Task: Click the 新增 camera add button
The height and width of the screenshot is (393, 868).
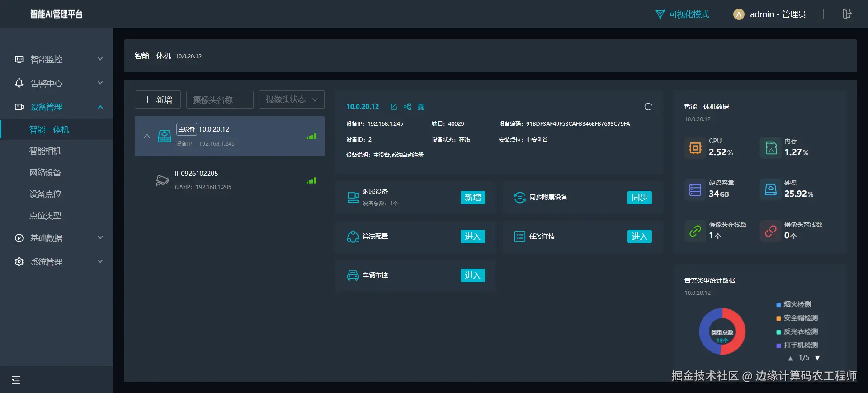Action: pyautogui.click(x=158, y=99)
